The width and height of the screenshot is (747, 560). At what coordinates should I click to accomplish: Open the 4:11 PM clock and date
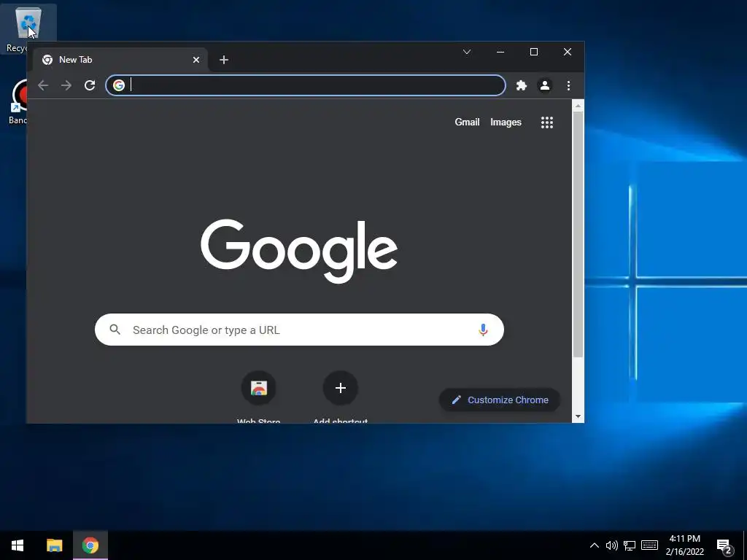684,545
